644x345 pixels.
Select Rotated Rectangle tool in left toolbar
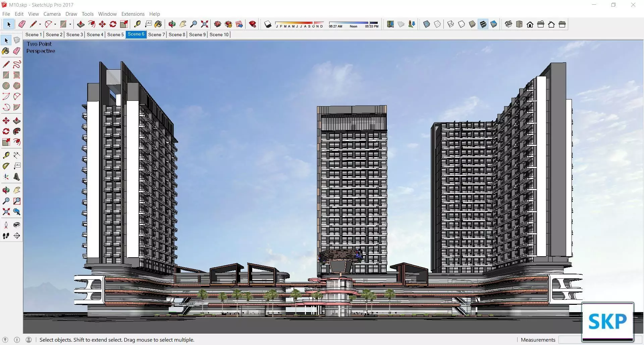click(17, 75)
